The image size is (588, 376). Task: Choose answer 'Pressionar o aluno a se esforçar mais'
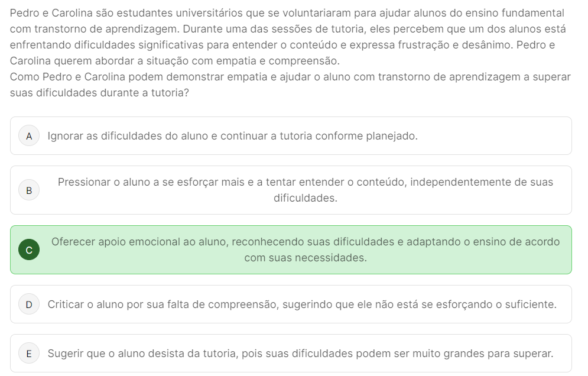(305, 182)
